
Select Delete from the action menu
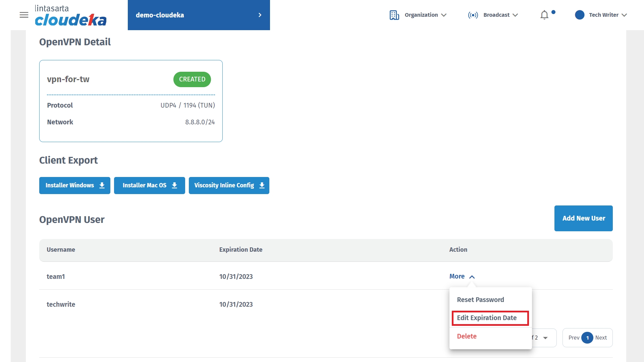coord(467,336)
